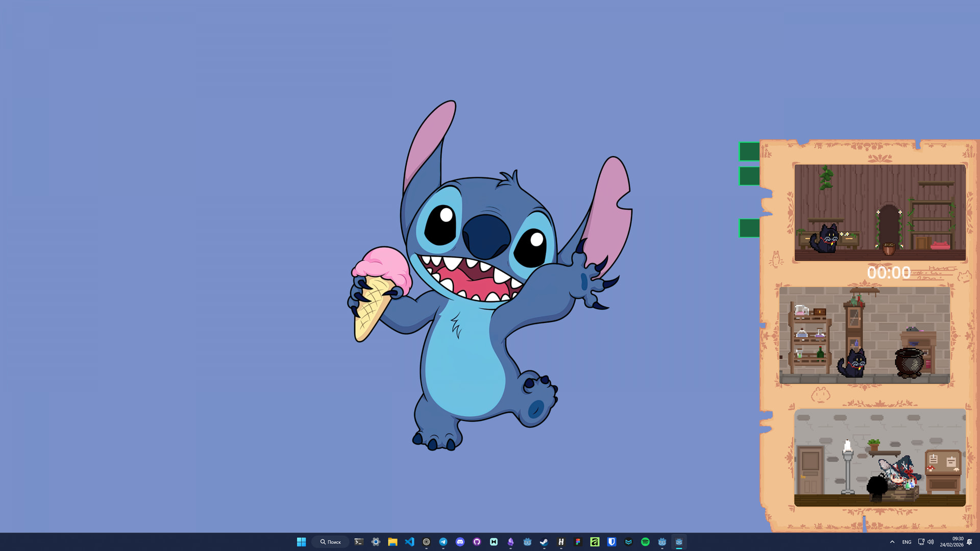Screen dimensions: 980x551
Task: Open Obsidian purple crystal icon
Action: coord(510,542)
